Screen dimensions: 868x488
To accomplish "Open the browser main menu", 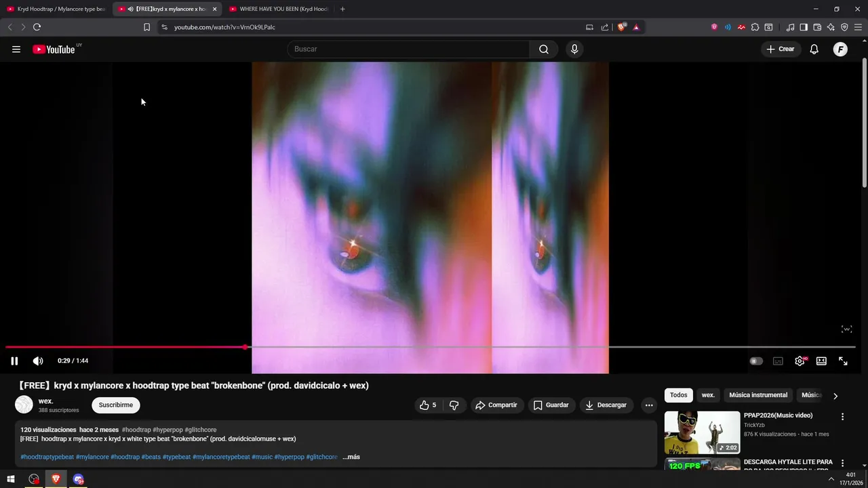I will [x=858, y=27].
